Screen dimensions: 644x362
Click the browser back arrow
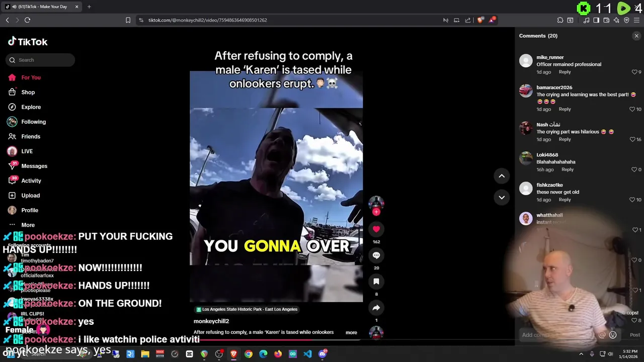pyautogui.click(x=7, y=20)
